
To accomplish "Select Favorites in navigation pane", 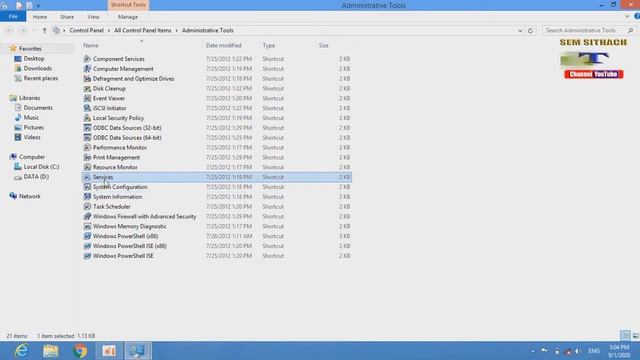I will (x=30, y=49).
